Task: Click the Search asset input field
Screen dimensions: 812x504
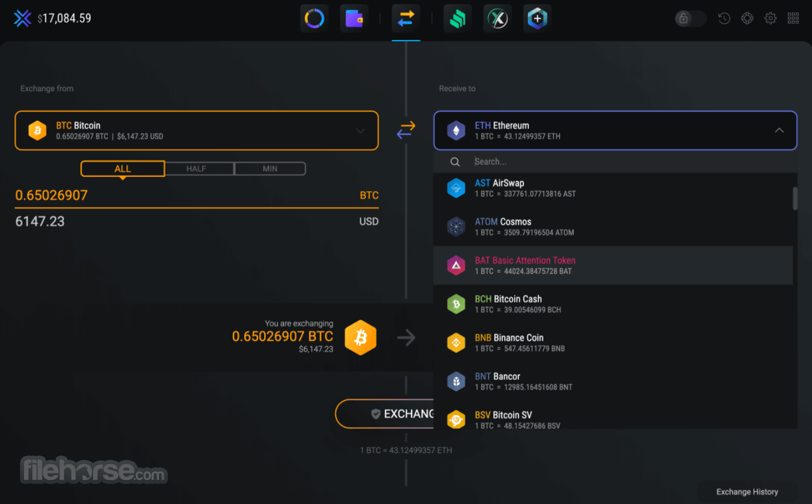Action: tap(615, 162)
